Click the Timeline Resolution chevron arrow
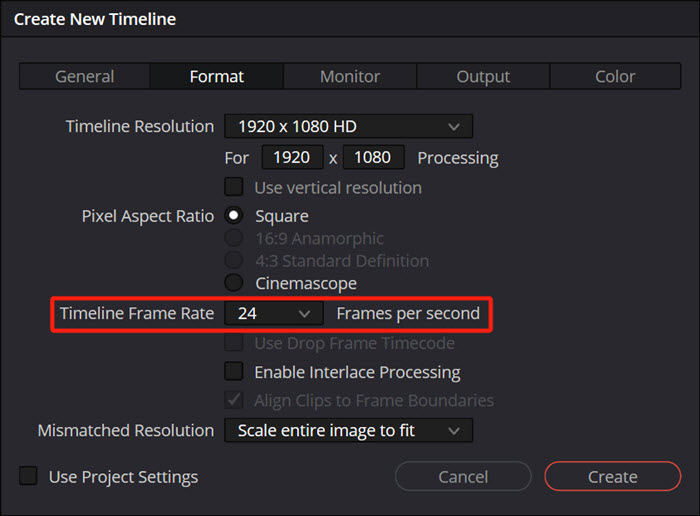 [x=454, y=127]
